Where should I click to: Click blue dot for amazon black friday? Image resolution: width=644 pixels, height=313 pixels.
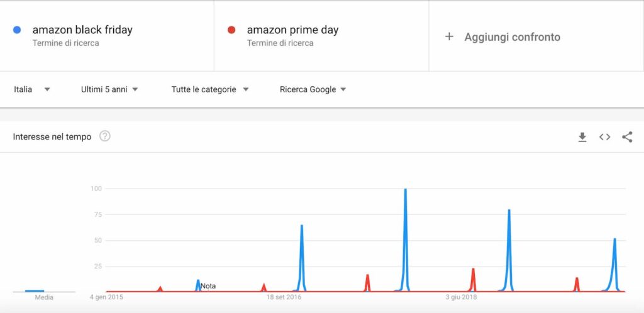pos(17,30)
